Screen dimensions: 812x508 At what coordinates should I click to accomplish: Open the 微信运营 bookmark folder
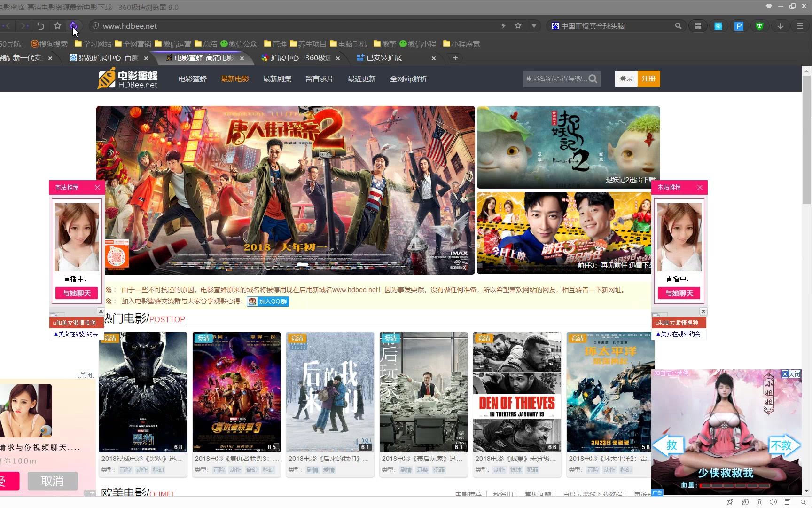pos(173,44)
